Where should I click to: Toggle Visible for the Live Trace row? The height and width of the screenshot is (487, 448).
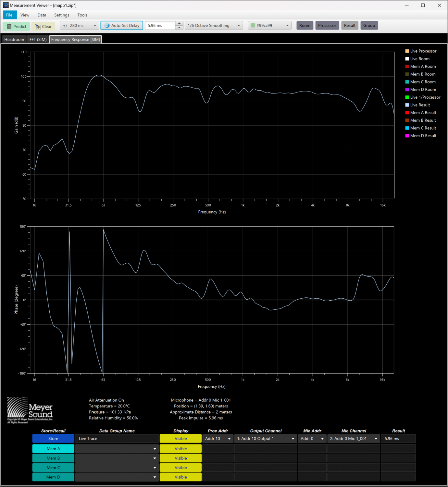click(180, 439)
